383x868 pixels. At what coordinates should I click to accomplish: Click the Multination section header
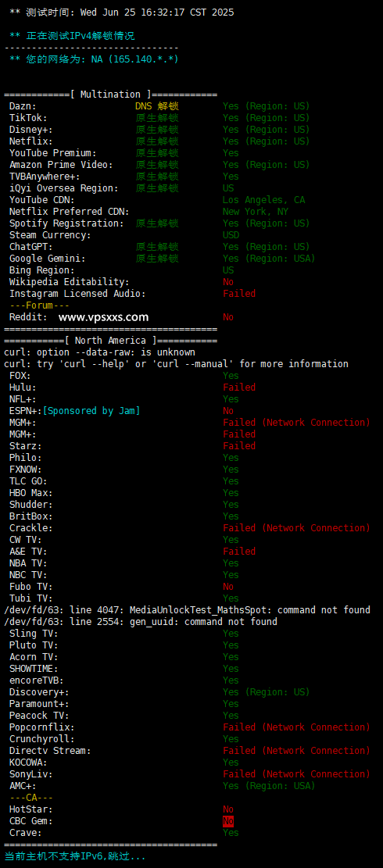pyautogui.click(x=111, y=94)
